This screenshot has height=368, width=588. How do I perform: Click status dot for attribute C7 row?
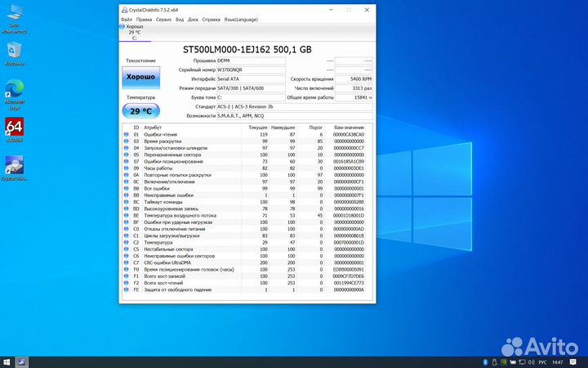[x=126, y=263]
